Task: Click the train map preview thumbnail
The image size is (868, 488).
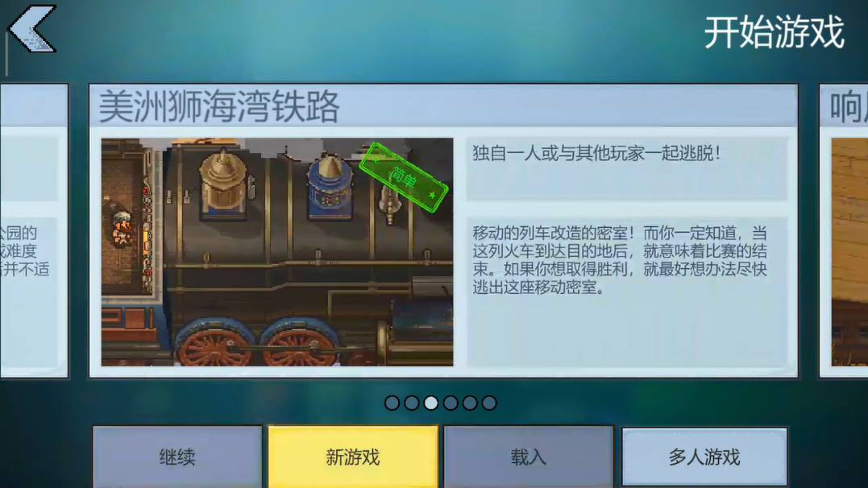Action: tap(277, 252)
